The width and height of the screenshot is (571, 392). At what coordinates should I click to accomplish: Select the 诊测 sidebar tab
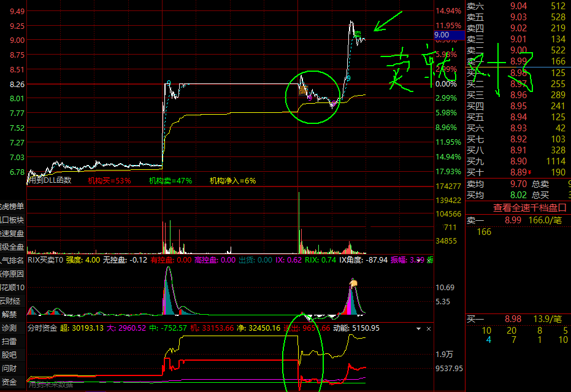click(x=12, y=328)
